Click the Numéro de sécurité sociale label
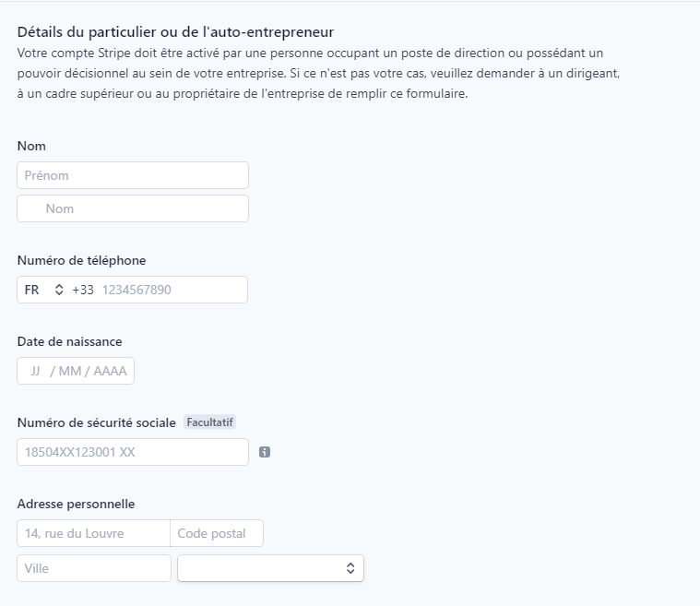700x606 pixels. click(x=97, y=422)
